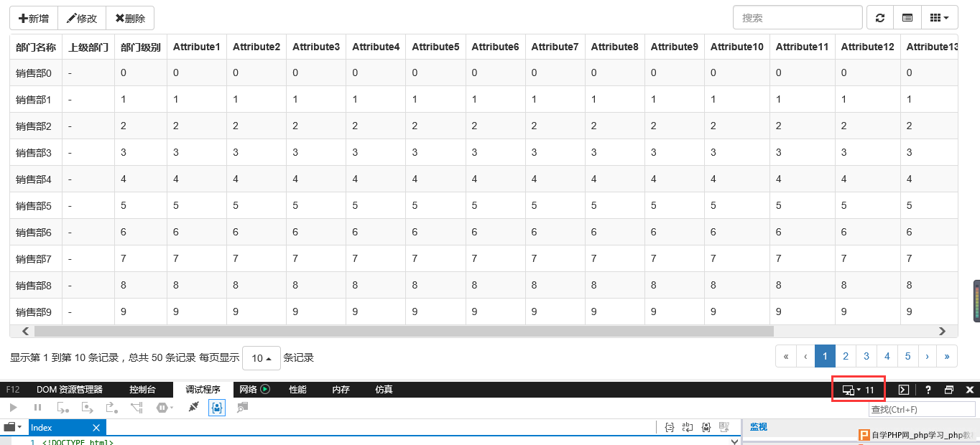The height and width of the screenshot is (445, 980).
Task: Click the horizontal scrollbar thumb of the table
Action: (x=404, y=332)
